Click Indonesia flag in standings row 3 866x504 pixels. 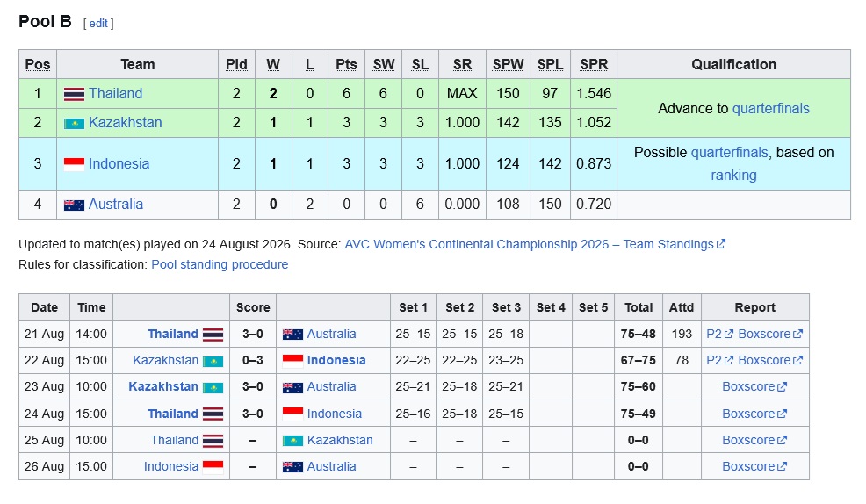[x=74, y=164]
